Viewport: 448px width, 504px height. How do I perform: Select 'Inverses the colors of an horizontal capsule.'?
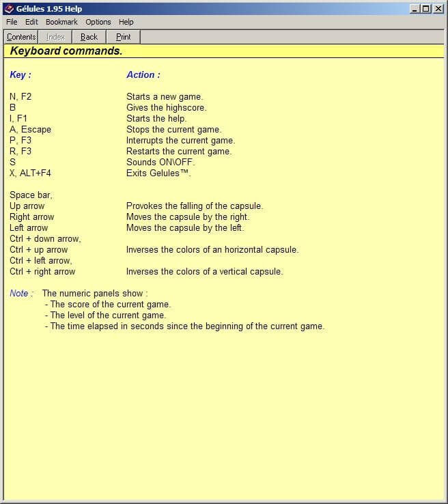coord(212,249)
